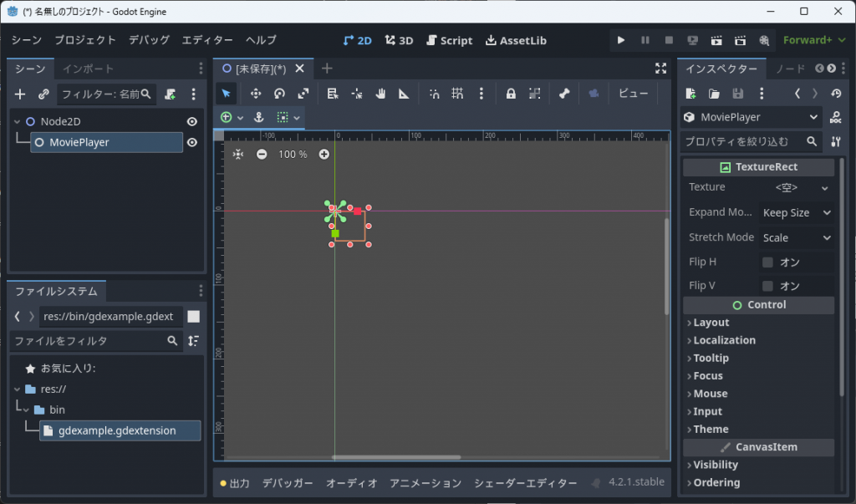Screen dimensions: 856x504
Task: Open the 出力 output panel
Action: 235,483
